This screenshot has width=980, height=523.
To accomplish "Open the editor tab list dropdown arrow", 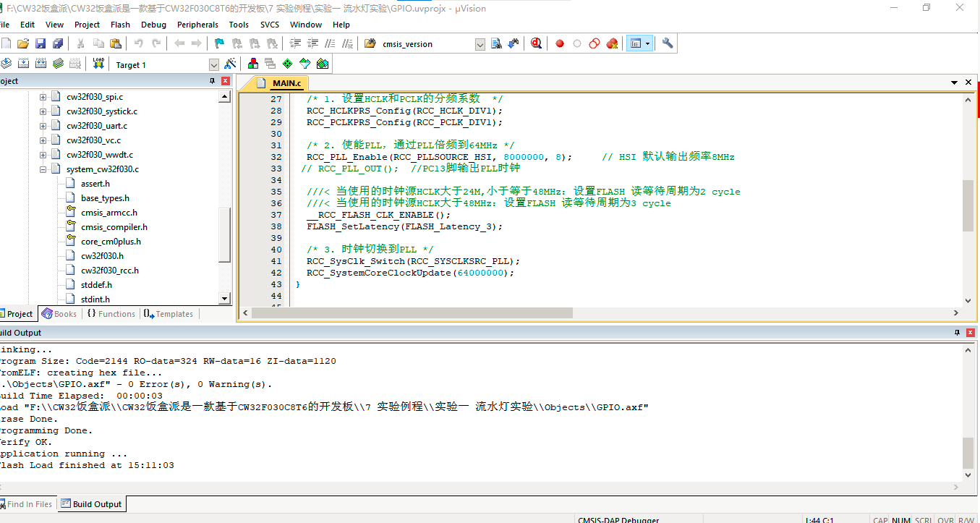I will click(954, 82).
